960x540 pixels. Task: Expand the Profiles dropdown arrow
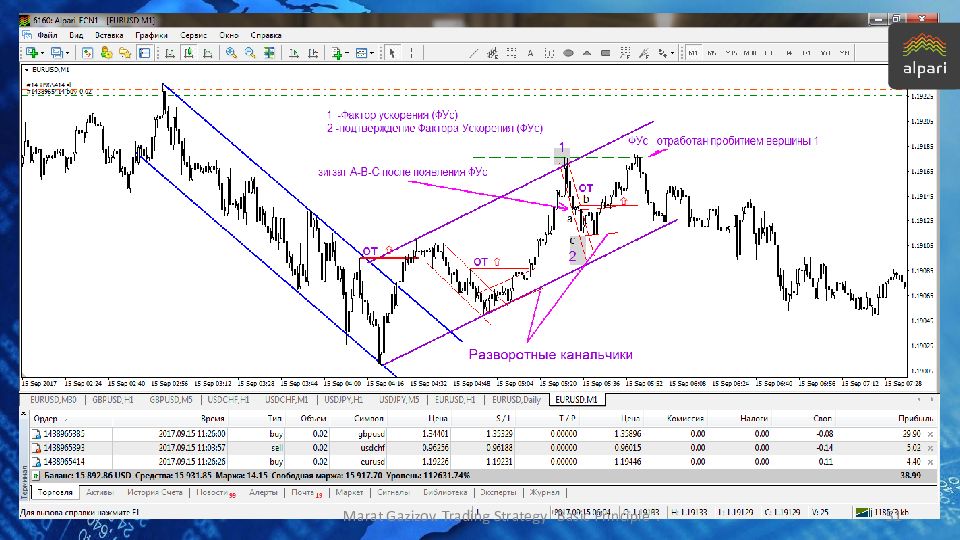click(x=66, y=53)
